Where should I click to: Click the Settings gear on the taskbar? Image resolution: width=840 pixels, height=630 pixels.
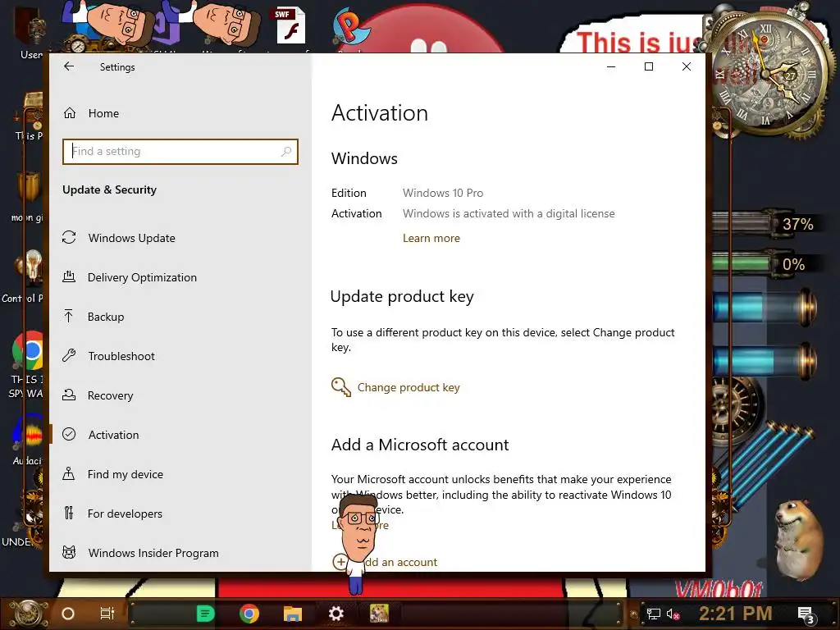pos(336,614)
